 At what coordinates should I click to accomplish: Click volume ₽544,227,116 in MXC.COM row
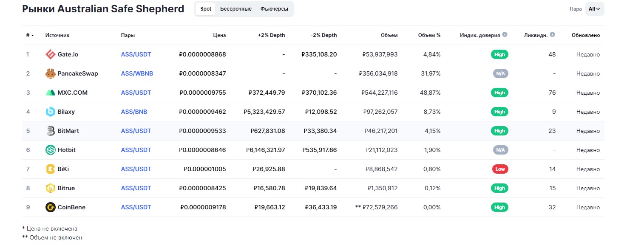click(x=380, y=93)
